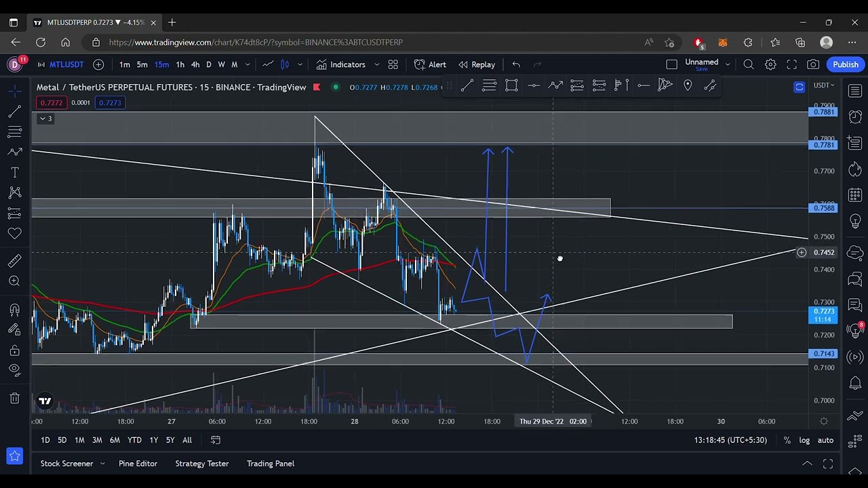Expand the timeframe dropdown arrow

pos(248,64)
